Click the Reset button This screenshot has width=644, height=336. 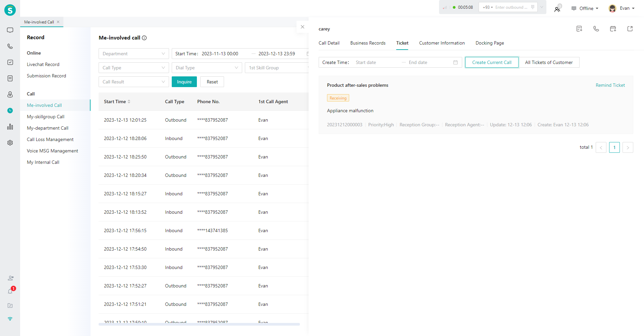212,82
